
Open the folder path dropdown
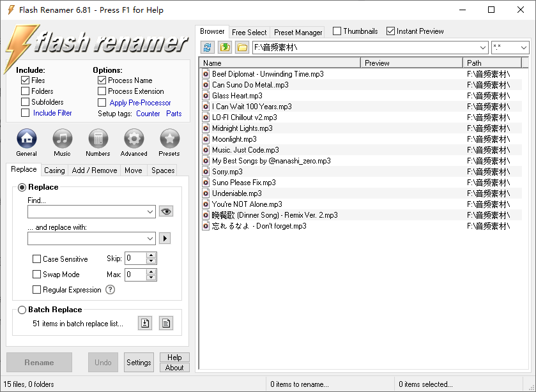483,48
